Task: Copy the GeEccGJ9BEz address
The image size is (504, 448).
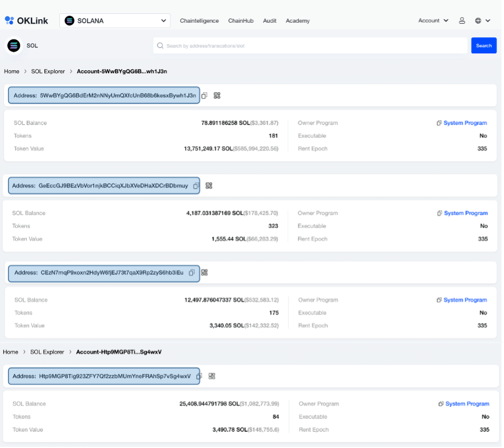Action: 196,186
